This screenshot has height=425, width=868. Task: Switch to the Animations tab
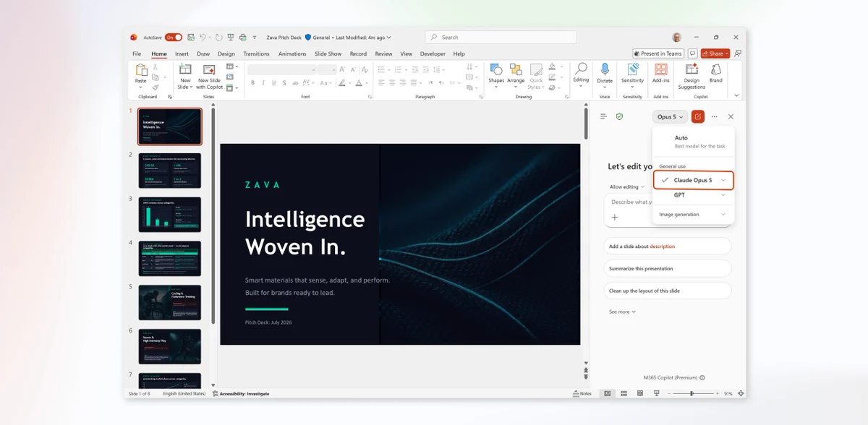point(292,53)
